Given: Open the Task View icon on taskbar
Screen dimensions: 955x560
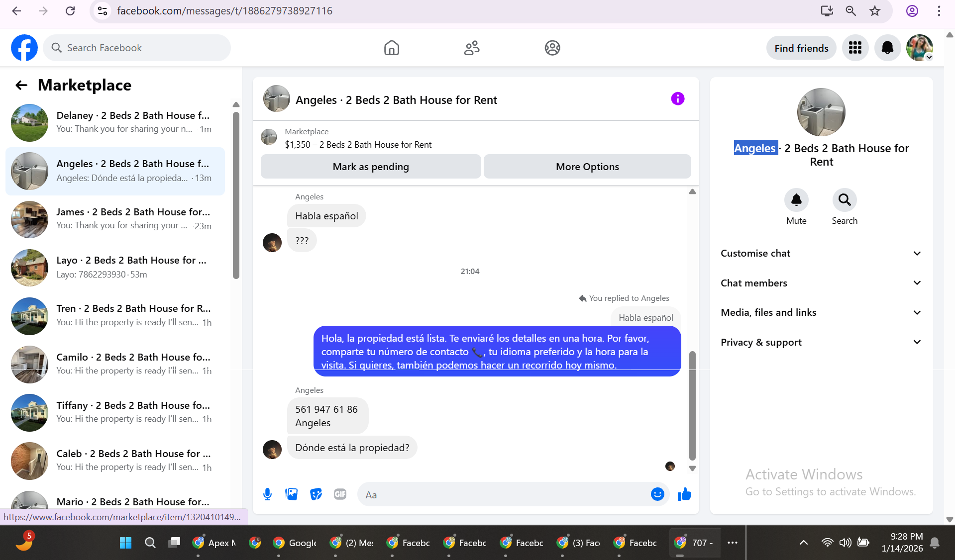Looking at the screenshot, I should pyautogui.click(x=174, y=543).
